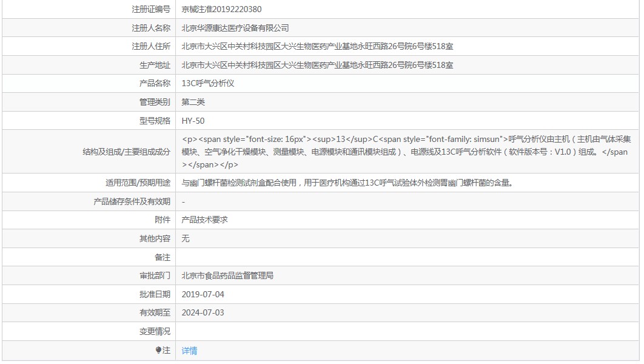
Task: Select registration number 京械注准20192220380
Action: tap(221, 9)
